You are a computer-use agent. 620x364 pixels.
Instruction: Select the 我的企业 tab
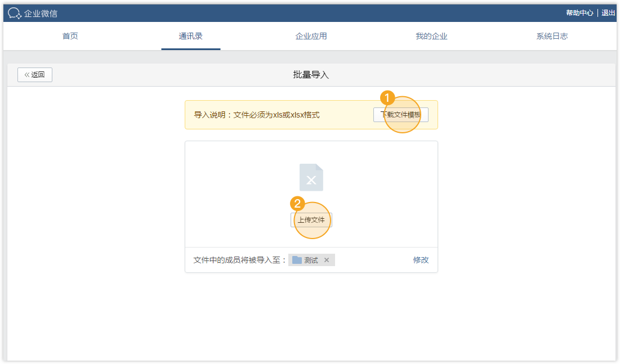click(x=431, y=36)
